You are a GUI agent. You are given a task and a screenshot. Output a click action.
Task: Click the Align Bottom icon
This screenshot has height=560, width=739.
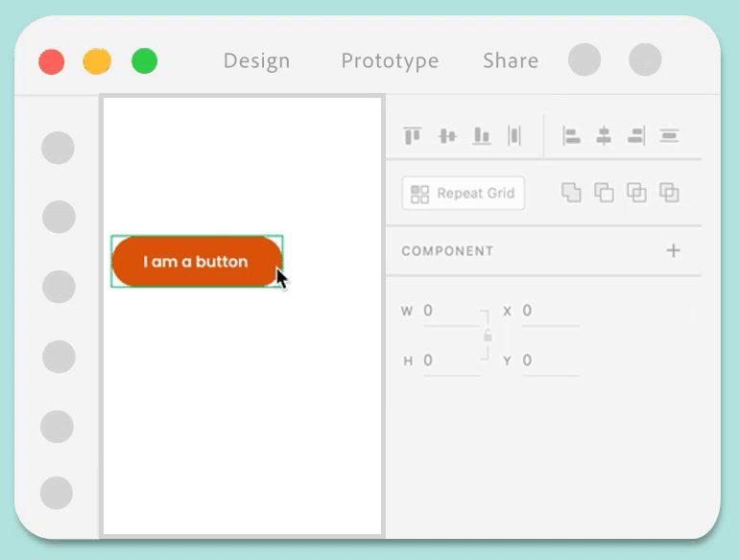click(482, 136)
